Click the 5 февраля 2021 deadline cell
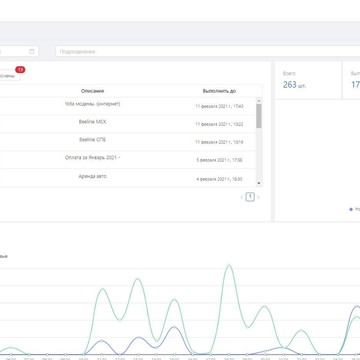360x360 pixels. (219, 160)
